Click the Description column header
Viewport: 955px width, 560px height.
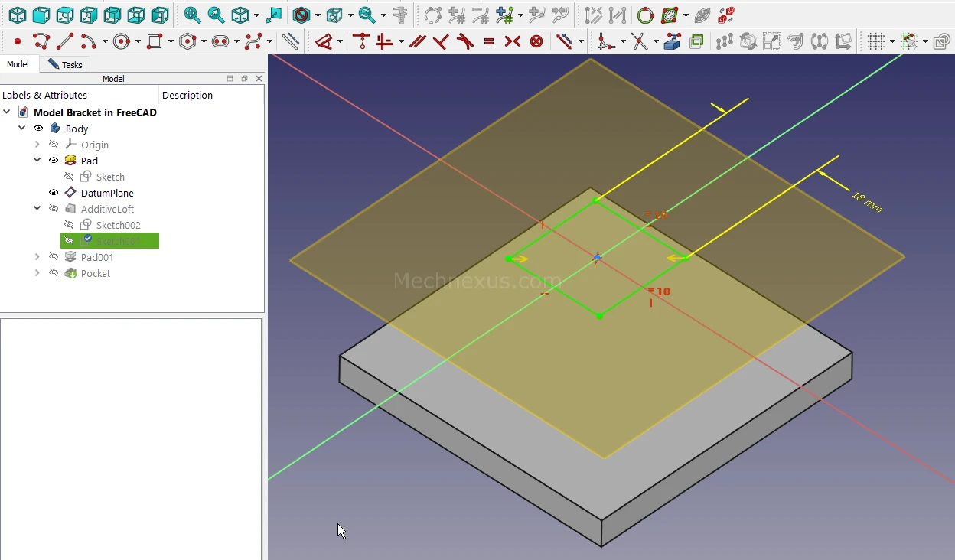[187, 95]
